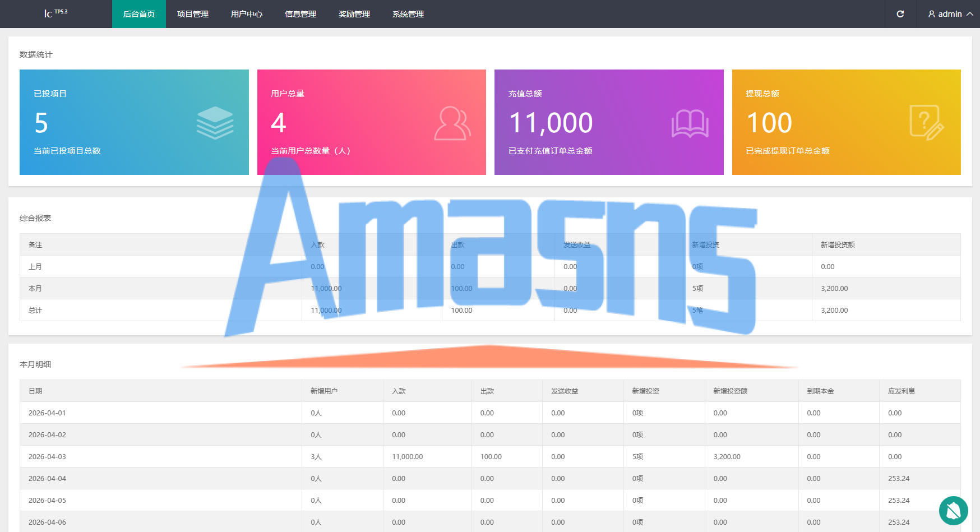Click the users icon on 用户总量 card
The width and height of the screenshot is (980, 532).
click(452, 123)
